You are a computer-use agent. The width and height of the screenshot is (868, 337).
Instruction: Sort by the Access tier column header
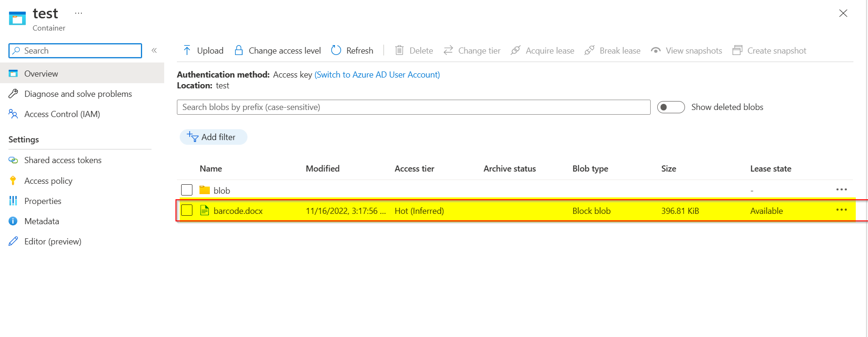click(414, 169)
